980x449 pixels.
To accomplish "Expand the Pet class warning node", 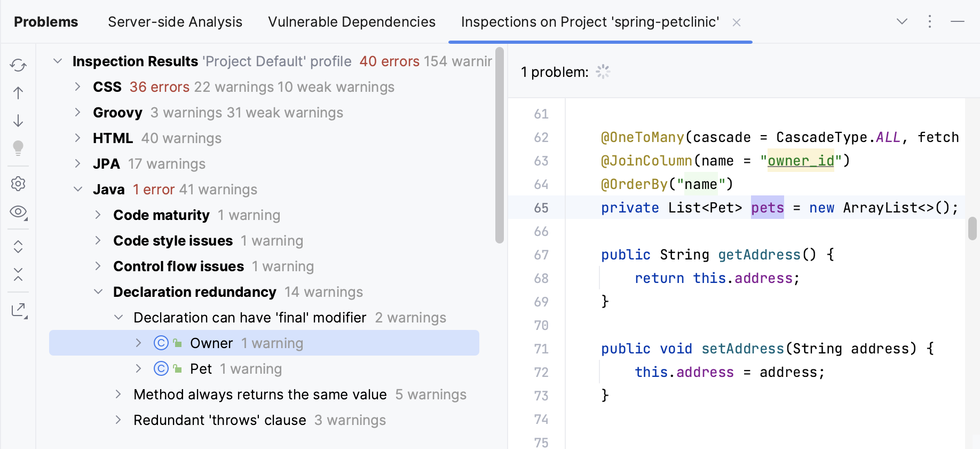I will coord(138,368).
